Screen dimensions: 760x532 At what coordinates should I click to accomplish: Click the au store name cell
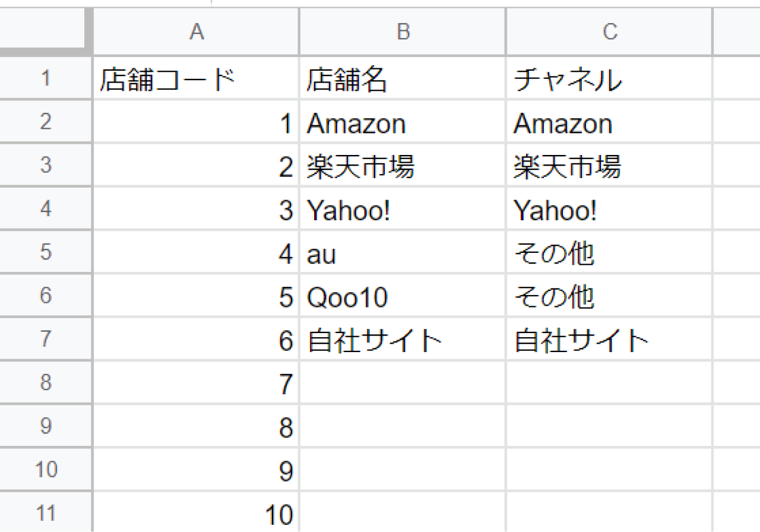[403, 252]
